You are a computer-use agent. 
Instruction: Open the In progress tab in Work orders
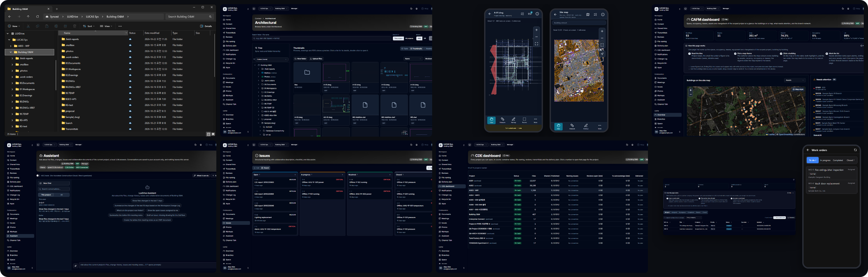825,160
